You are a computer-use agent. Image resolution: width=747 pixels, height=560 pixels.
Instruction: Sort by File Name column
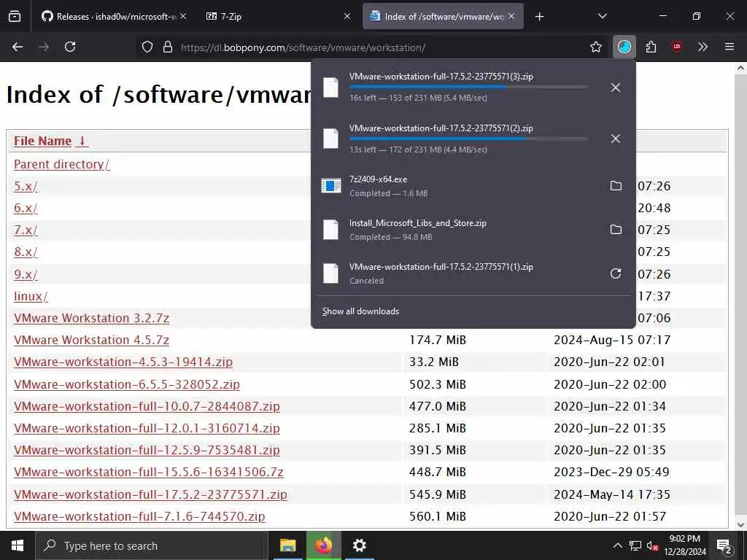click(51, 141)
